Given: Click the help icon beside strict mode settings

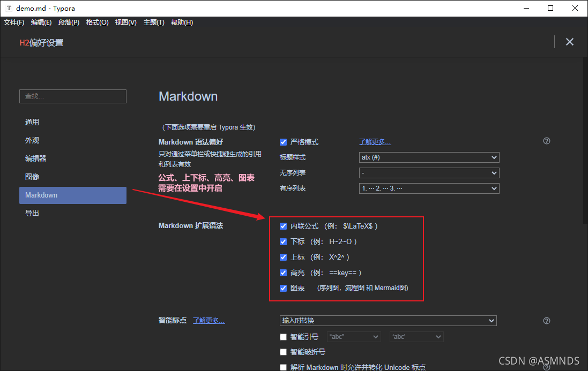Looking at the screenshot, I should [x=546, y=141].
